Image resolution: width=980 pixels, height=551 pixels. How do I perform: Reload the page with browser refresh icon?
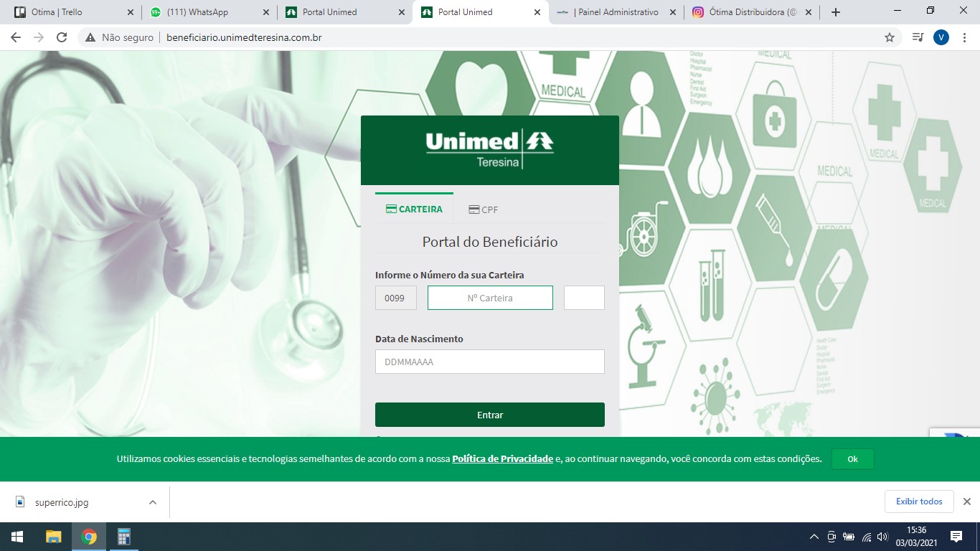tap(62, 37)
